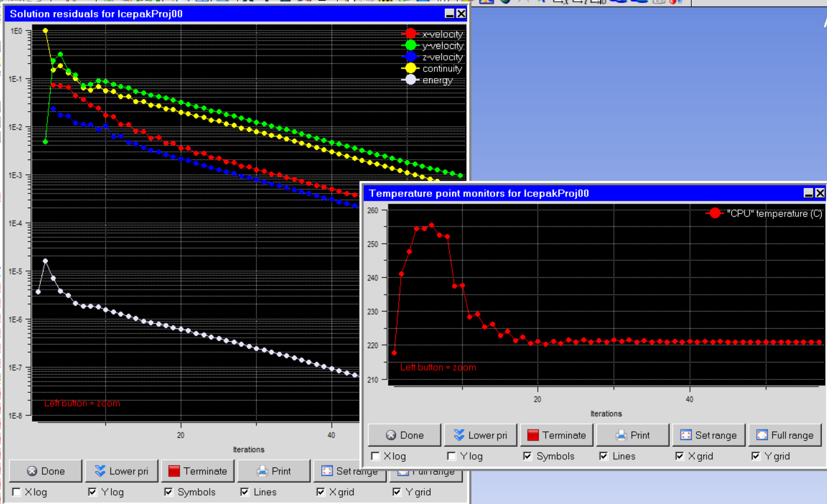Screen dimensions: 827x504
Task: Click Done in the Temperature point monitors window
Action: pyautogui.click(x=404, y=435)
